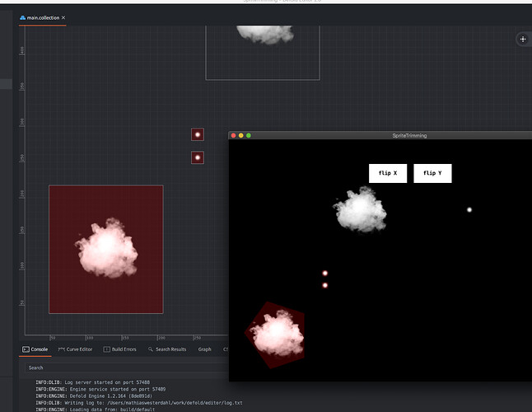Select the upper small glow sprite in editor
This screenshot has width=532, height=412.
pos(198,134)
